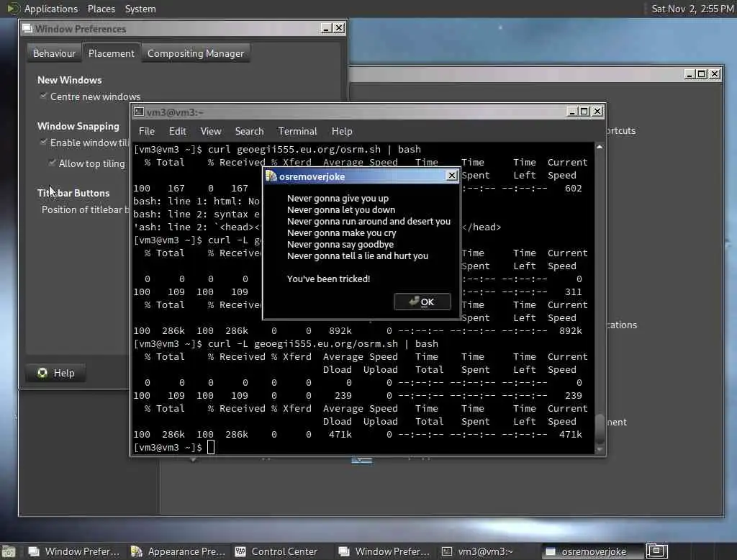
Task: Open the terminal File menu
Action: (x=147, y=131)
